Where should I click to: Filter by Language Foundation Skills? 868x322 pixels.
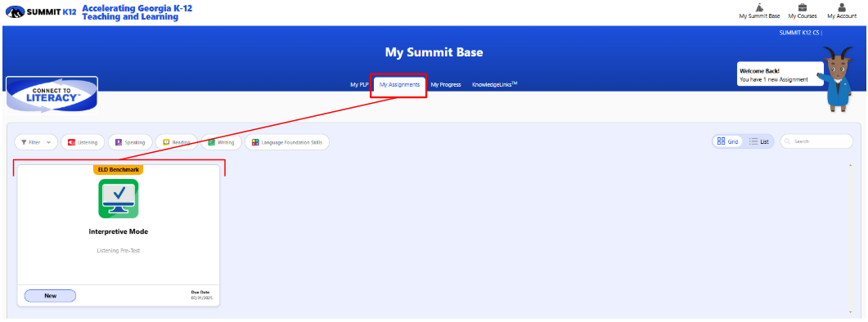[x=287, y=142]
